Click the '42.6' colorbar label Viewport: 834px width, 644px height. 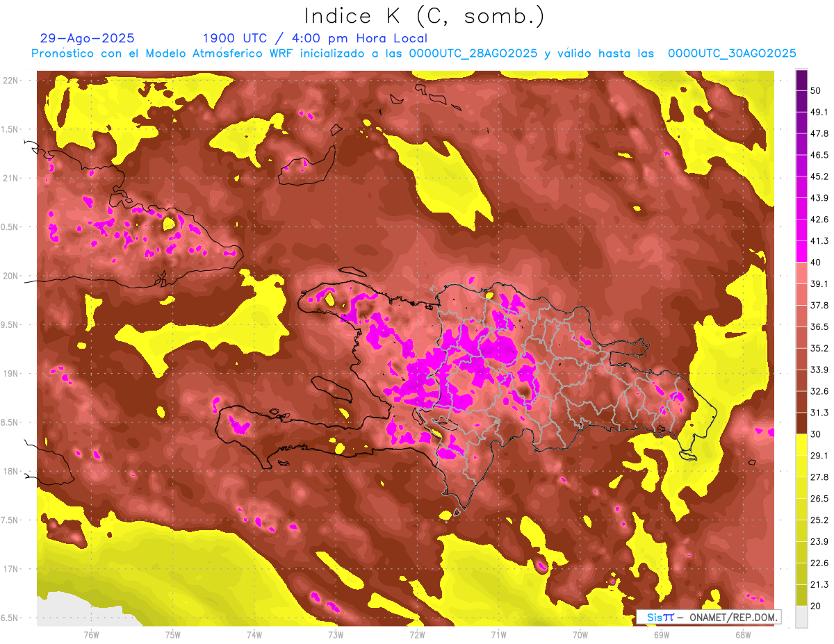pyautogui.click(x=819, y=220)
